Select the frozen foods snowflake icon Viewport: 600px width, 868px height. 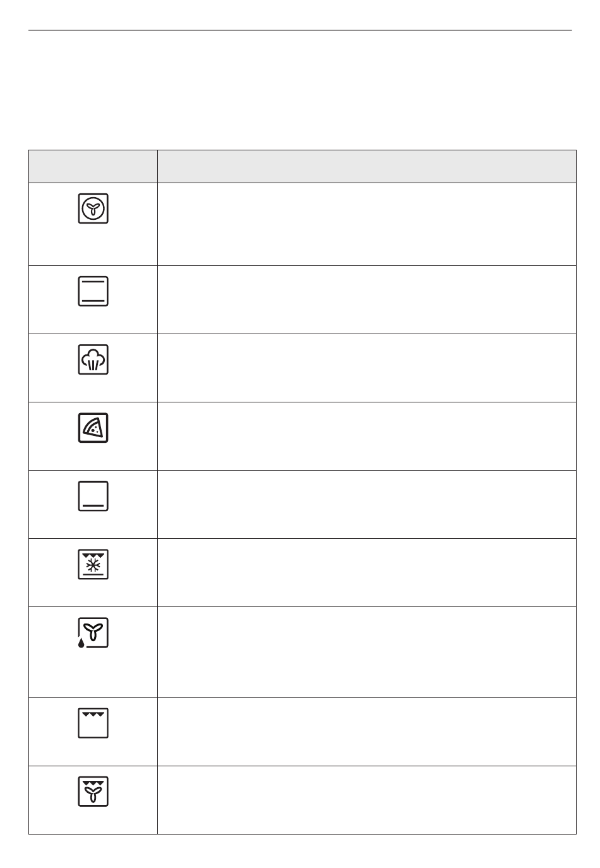[93, 564]
